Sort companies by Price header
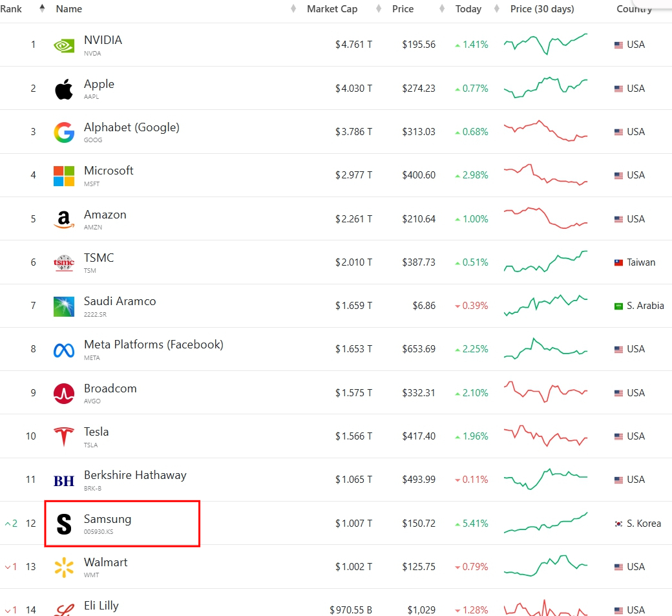The height and width of the screenshot is (616, 672). click(x=403, y=9)
